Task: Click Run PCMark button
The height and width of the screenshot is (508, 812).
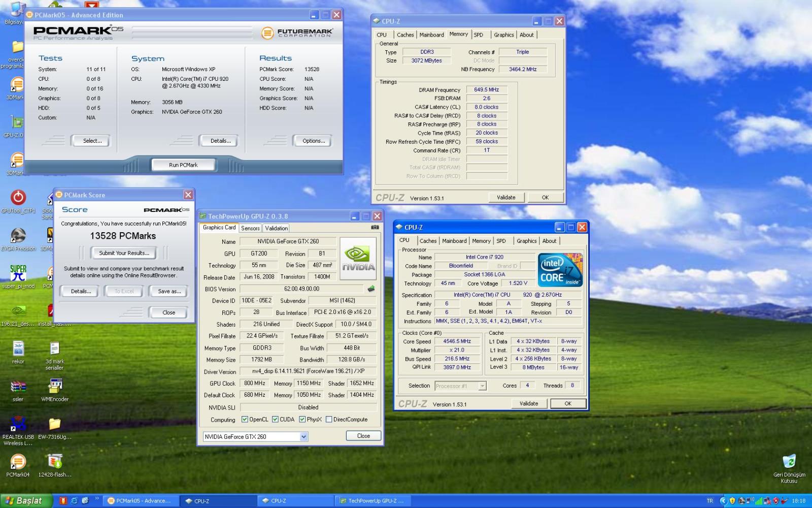Action: [x=183, y=165]
